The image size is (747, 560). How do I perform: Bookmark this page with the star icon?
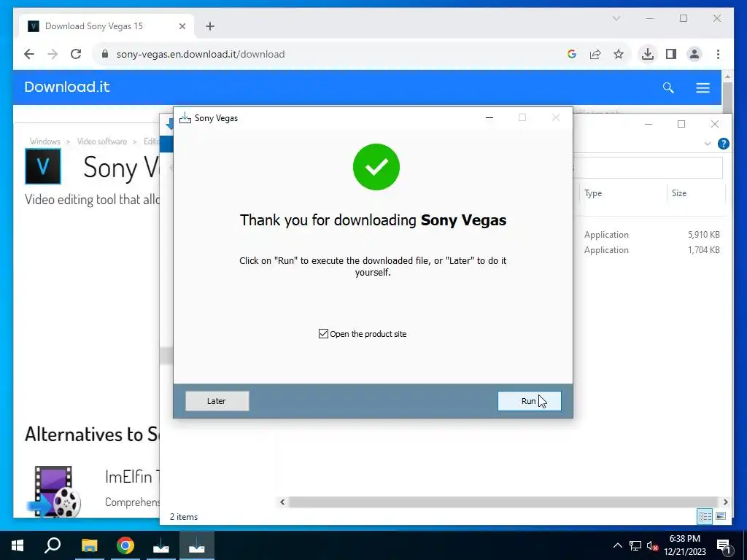pyautogui.click(x=619, y=54)
